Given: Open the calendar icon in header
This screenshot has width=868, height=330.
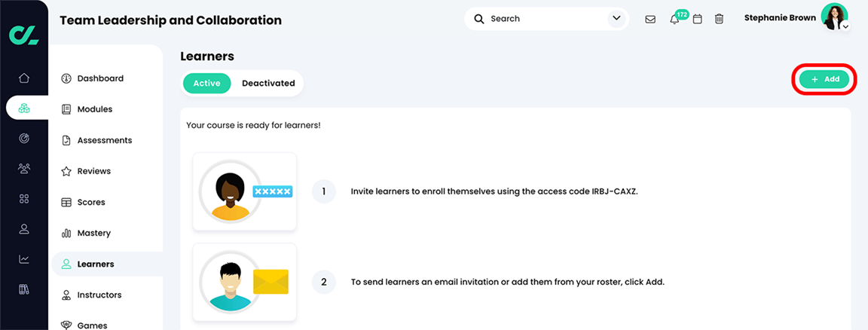Looking at the screenshot, I should 698,19.
